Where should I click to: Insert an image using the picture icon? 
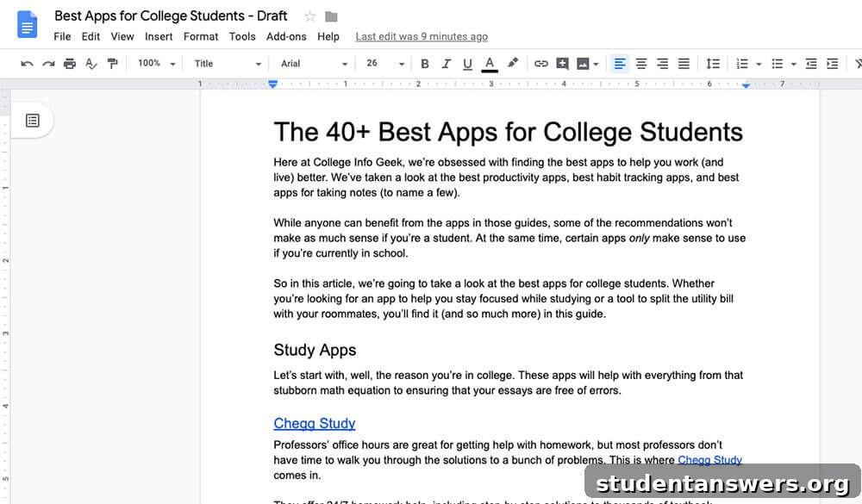coord(582,64)
